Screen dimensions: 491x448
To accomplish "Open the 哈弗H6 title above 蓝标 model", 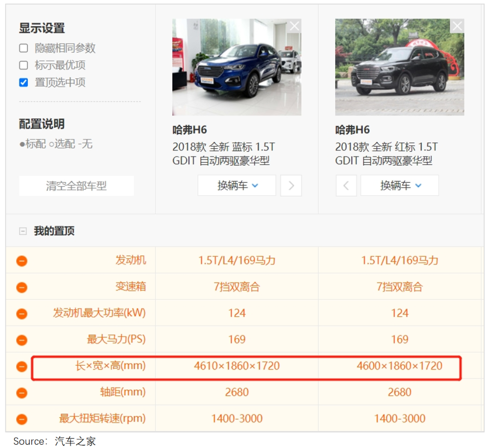I will [x=190, y=130].
